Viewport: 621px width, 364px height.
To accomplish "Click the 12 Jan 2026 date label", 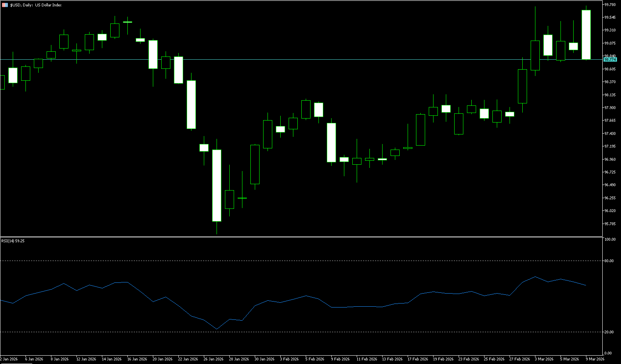I will tap(86, 359).
